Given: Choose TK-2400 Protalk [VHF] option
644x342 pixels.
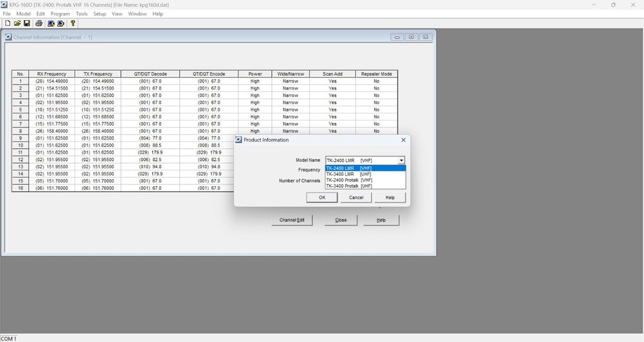Looking at the screenshot, I should coord(365,180).
